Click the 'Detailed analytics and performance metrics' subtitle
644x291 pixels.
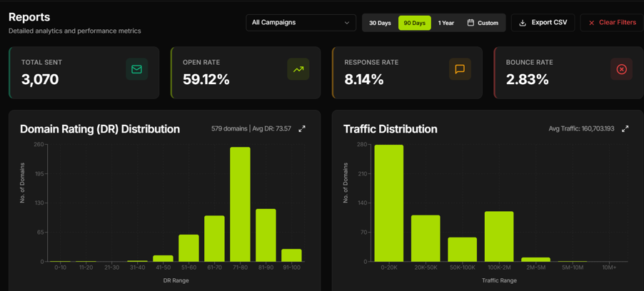(75, 31)
